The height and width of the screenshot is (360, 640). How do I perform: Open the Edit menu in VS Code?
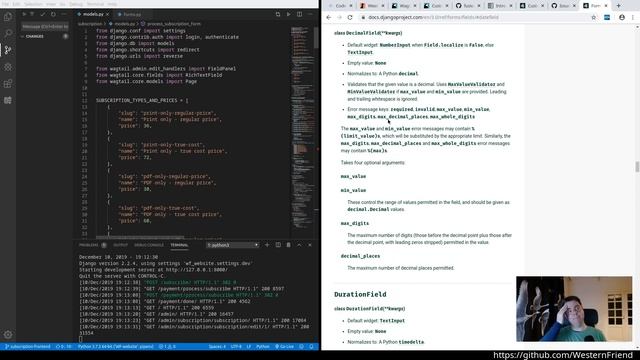(16, 4)
